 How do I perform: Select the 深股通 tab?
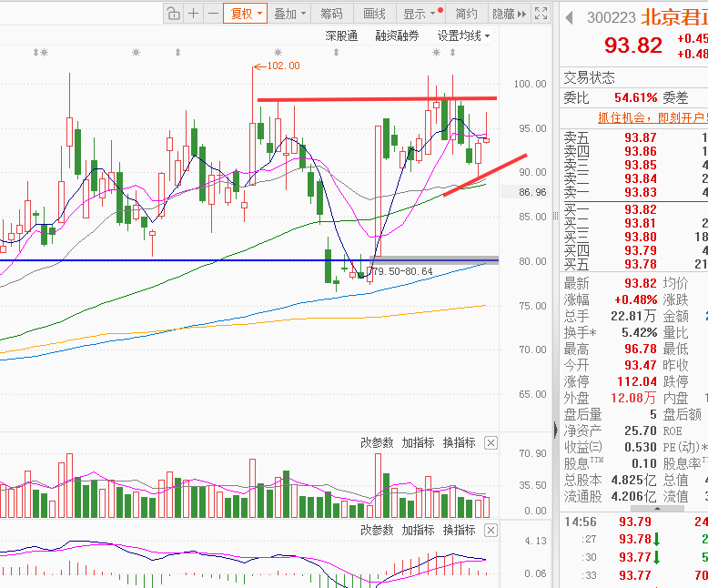click(x=342, y=36)
